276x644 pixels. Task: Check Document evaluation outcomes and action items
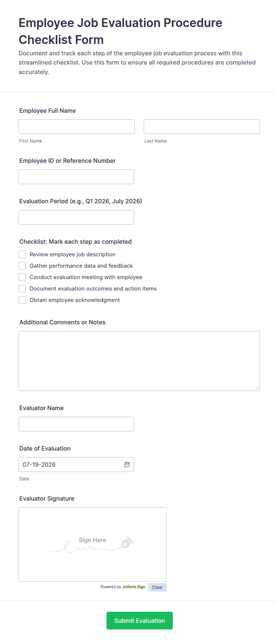tap(22, 288)
